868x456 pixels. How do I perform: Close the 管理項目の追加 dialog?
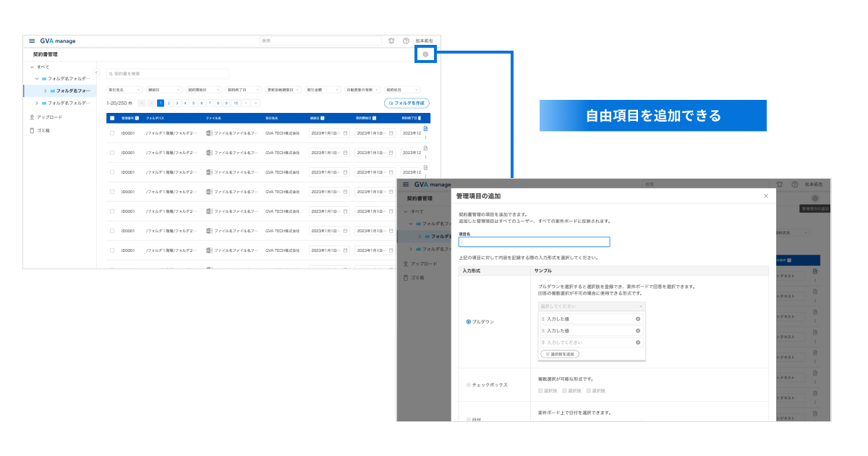(x=766, y=196)
